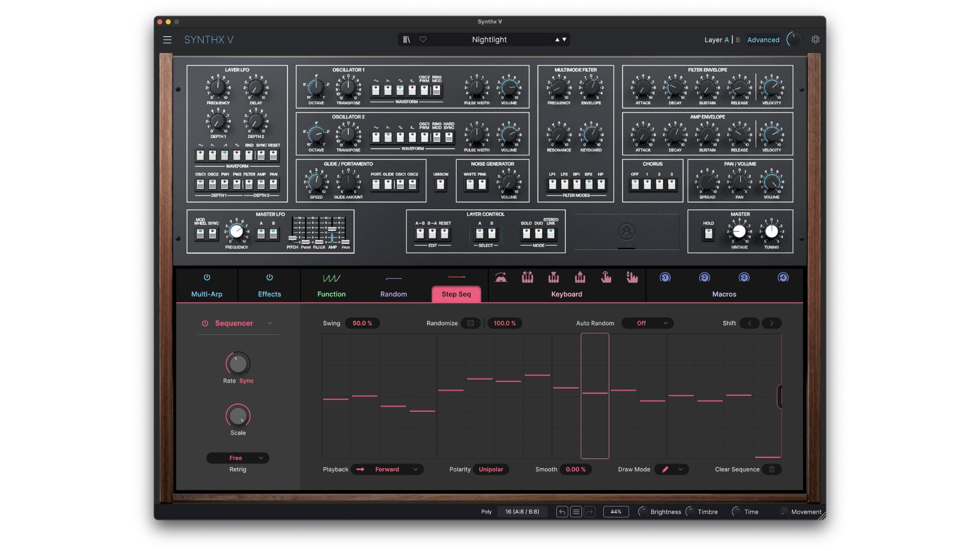Click the Advanced button
This screenshot has height=551, width=980.
(x=763, y=40)
